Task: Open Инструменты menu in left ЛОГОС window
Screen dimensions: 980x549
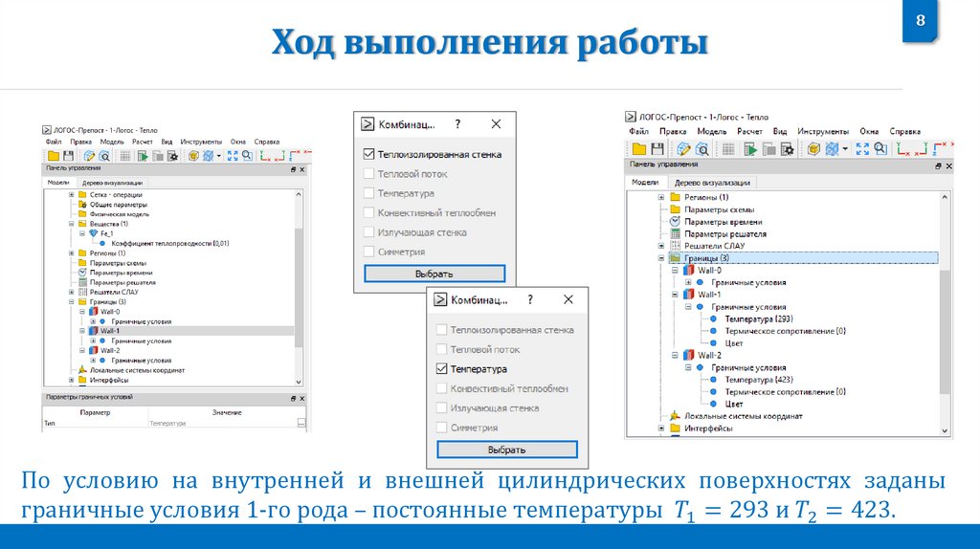Action: coord(201,142)
